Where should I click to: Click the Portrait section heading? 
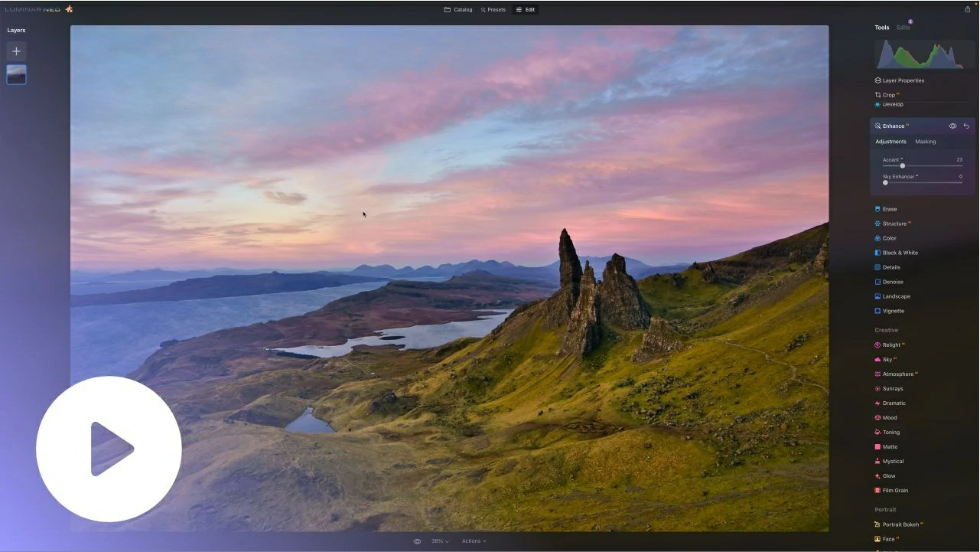[885, 510]
